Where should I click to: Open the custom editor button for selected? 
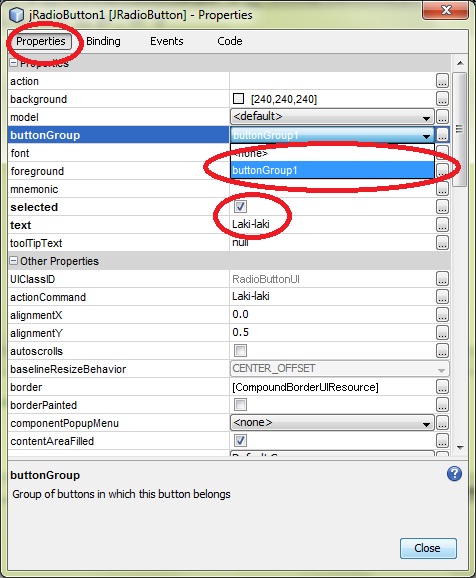click(x=442, y=207)
